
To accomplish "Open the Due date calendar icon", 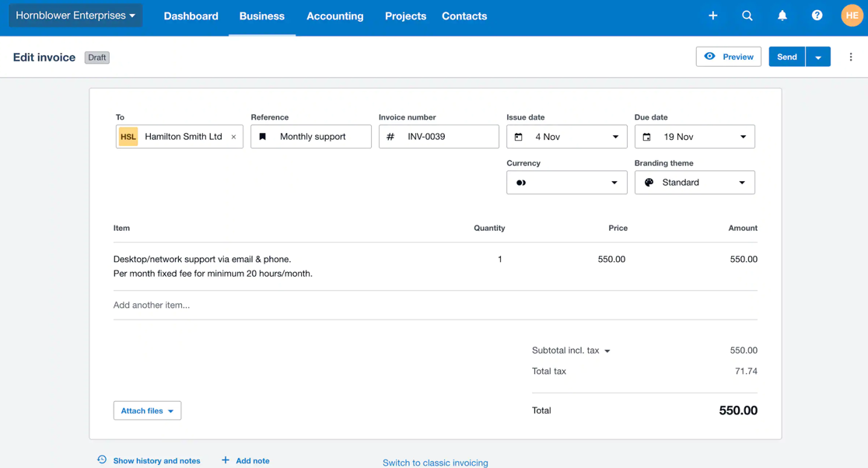I will click(x=647, y=136).
